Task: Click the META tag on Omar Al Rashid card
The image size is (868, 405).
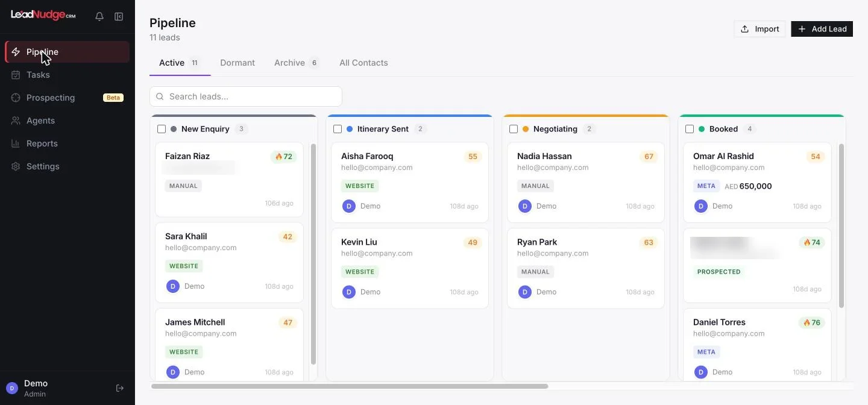Action: coord(706,186)
